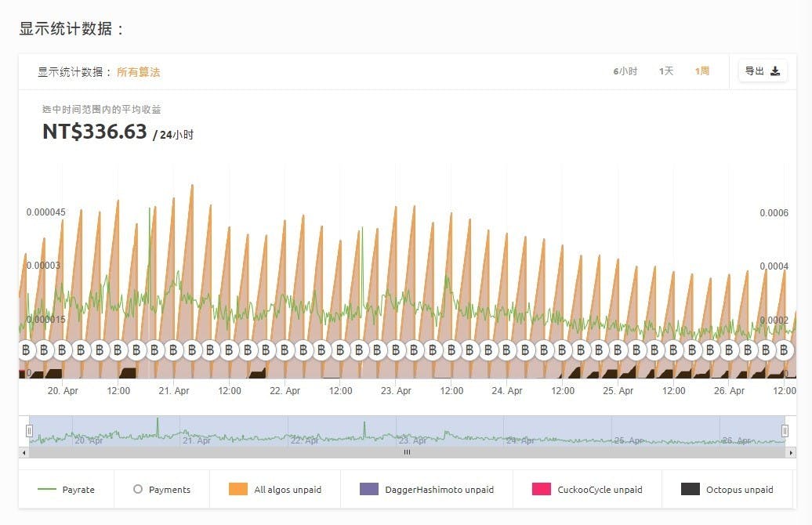The width and height of the screenshot is (812, 525).
Task: Click the download arrow icon in export button
Action: click(775, 71)
